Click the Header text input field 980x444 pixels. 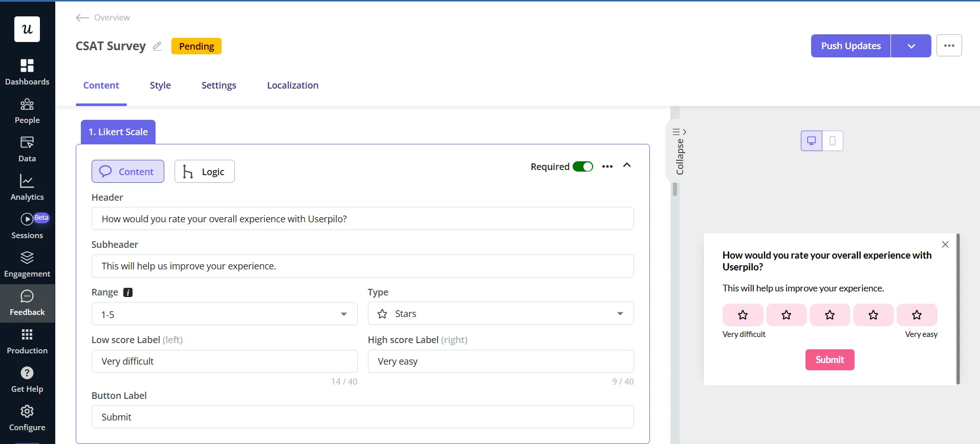click(362, 219)
